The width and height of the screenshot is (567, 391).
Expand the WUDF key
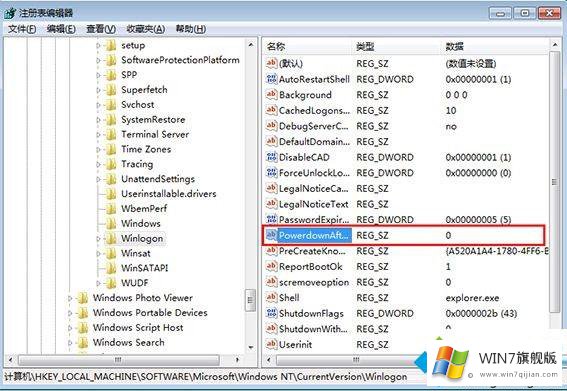pos(98,283)
